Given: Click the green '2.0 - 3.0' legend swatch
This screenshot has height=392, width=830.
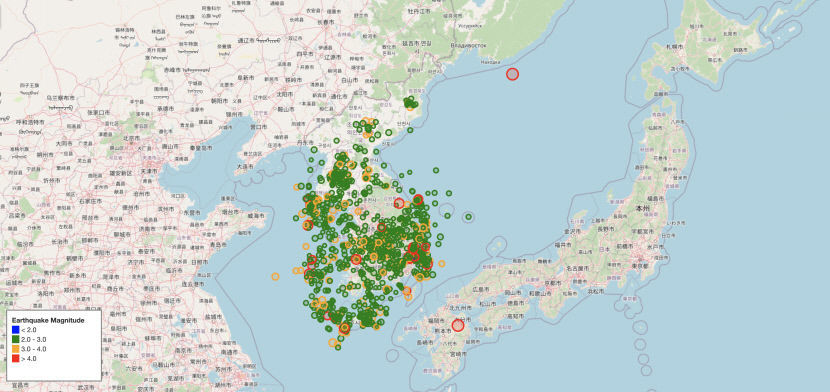Looking at the screenshot, I should click(x=15, y=340).
